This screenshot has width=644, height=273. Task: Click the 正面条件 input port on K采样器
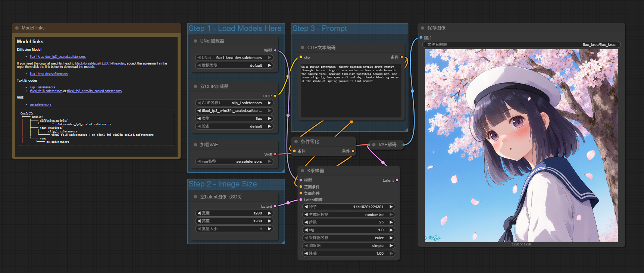(x=301, y=187)
